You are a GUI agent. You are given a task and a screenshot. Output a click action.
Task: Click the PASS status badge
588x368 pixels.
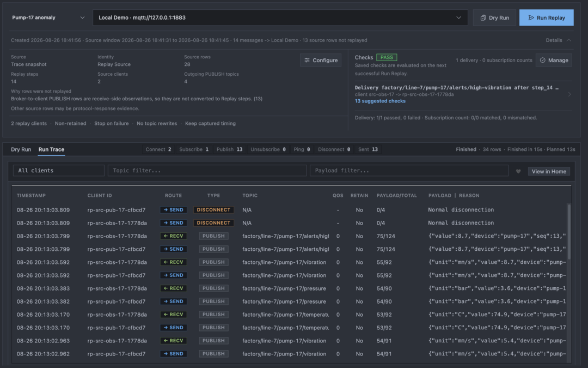coord(387,57)
